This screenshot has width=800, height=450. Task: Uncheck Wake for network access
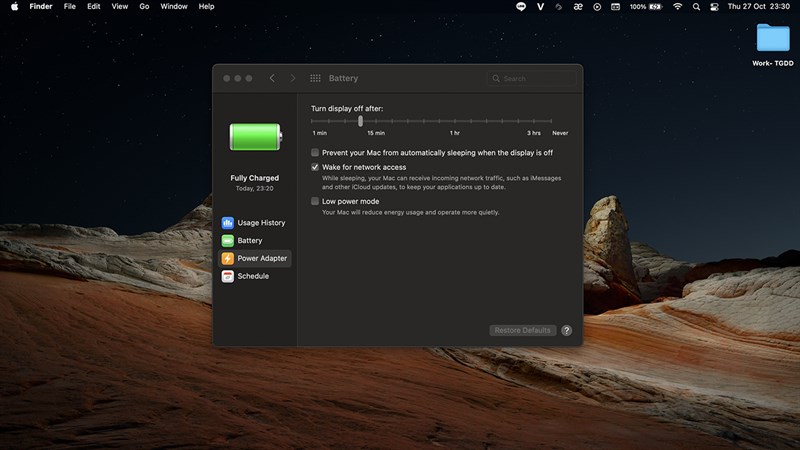tap(315, 167)
